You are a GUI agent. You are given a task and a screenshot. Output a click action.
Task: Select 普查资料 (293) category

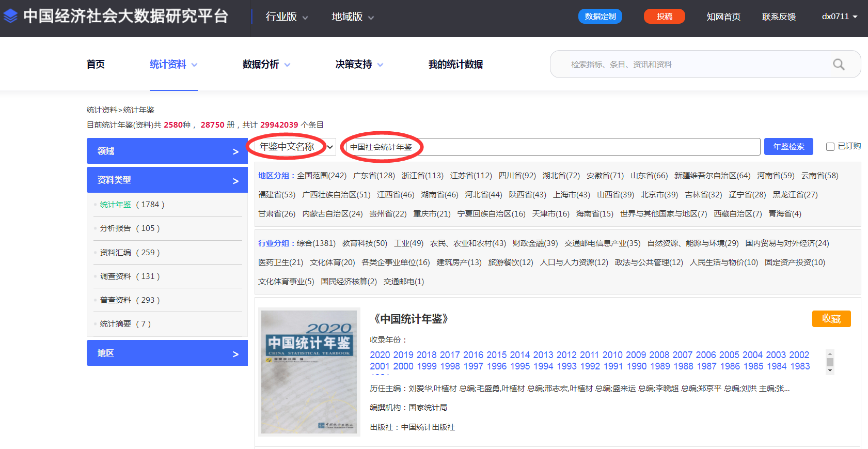coord(130,300)
